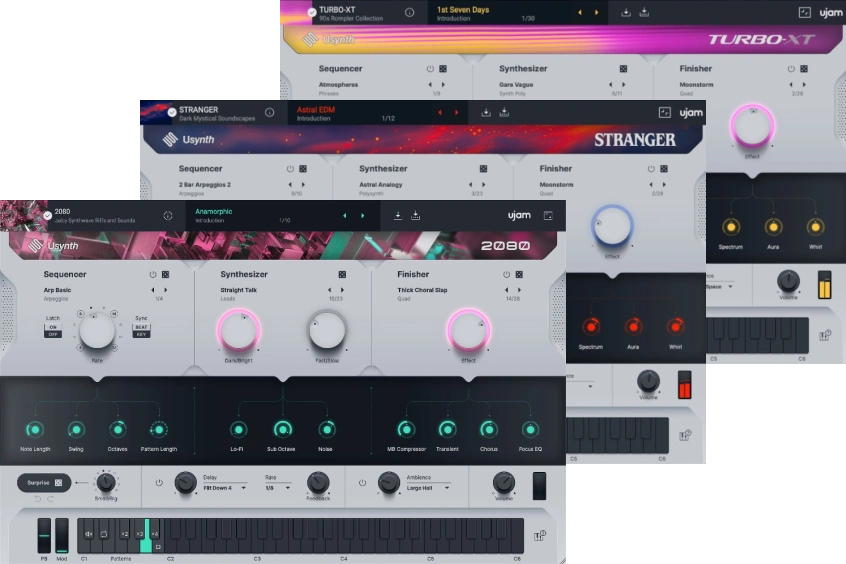The width and height of the screenshot is (846, 564).
Task: Open info for TURBO-XT plugin
Action: point(410,12)
